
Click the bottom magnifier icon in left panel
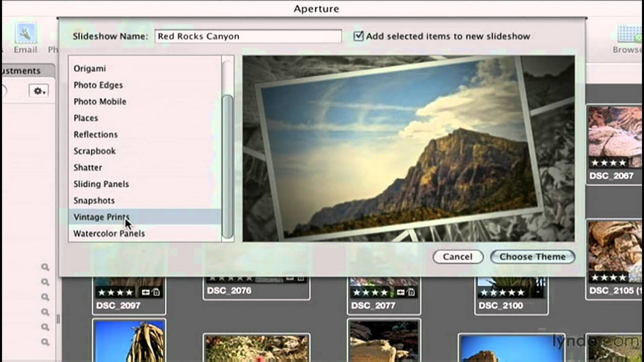point(45,342)
